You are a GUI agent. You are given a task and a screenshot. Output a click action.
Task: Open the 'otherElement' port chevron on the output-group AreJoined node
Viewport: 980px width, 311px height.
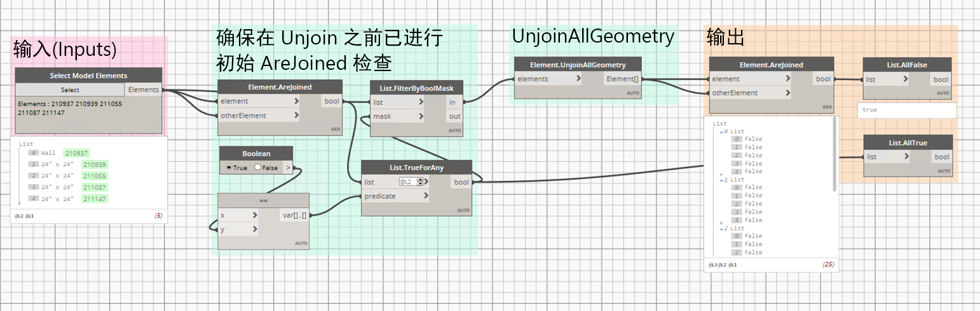pos(788,93)
